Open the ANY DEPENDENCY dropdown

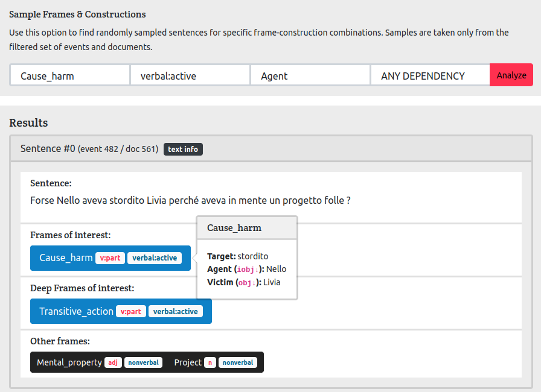click(429, 75)
